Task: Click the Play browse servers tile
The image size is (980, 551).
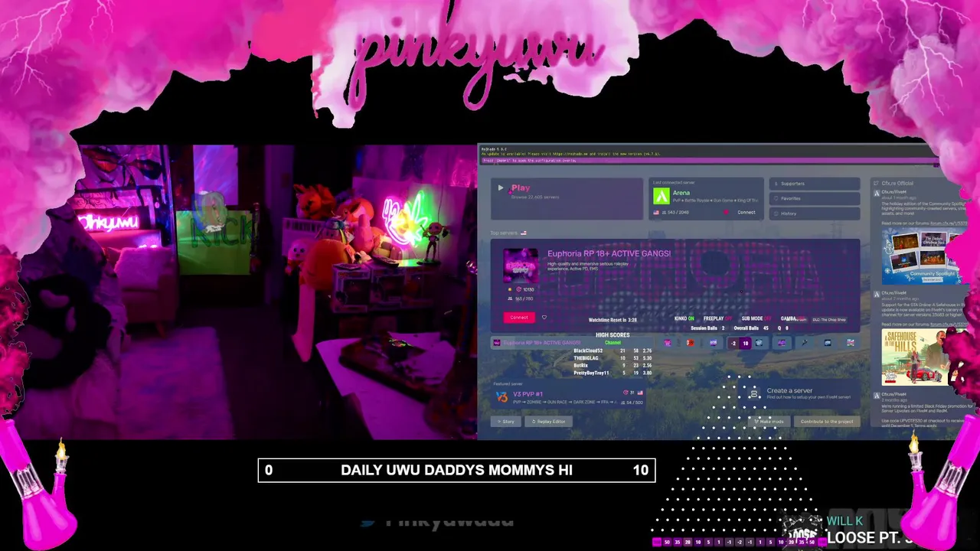Action: pos(567,199)
